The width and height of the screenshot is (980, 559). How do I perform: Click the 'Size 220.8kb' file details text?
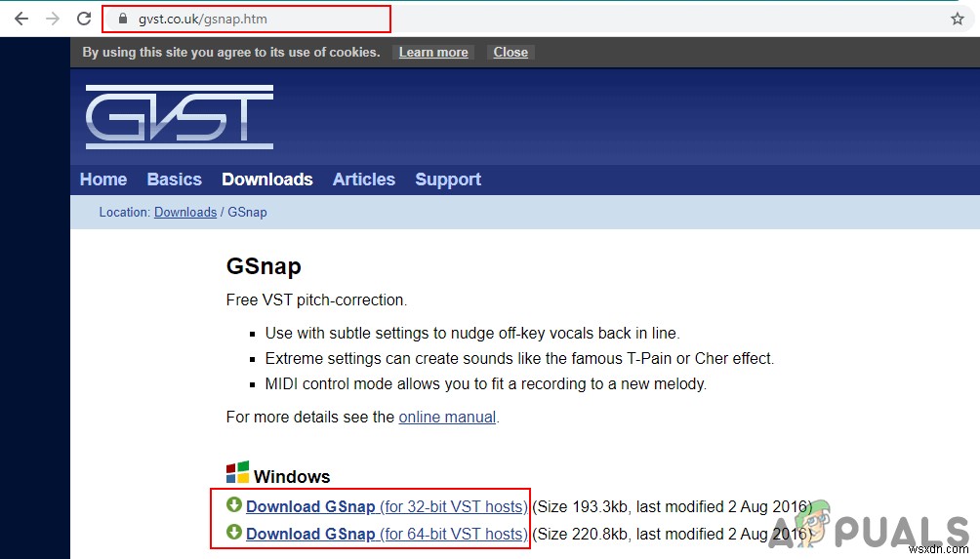tap(672, 534)
